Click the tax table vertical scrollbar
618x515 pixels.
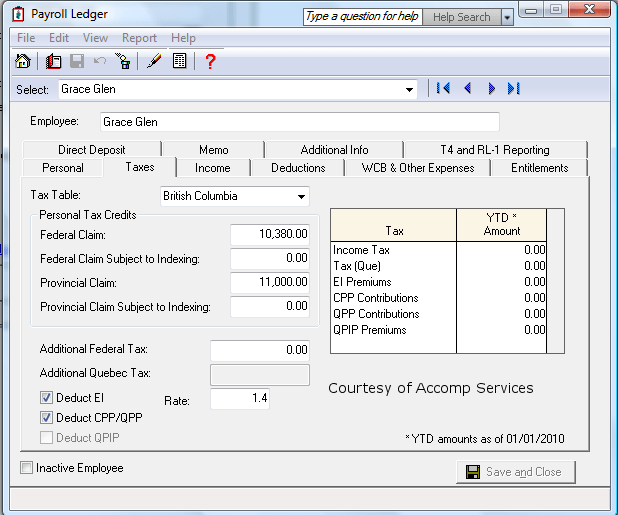coord(555,281)
